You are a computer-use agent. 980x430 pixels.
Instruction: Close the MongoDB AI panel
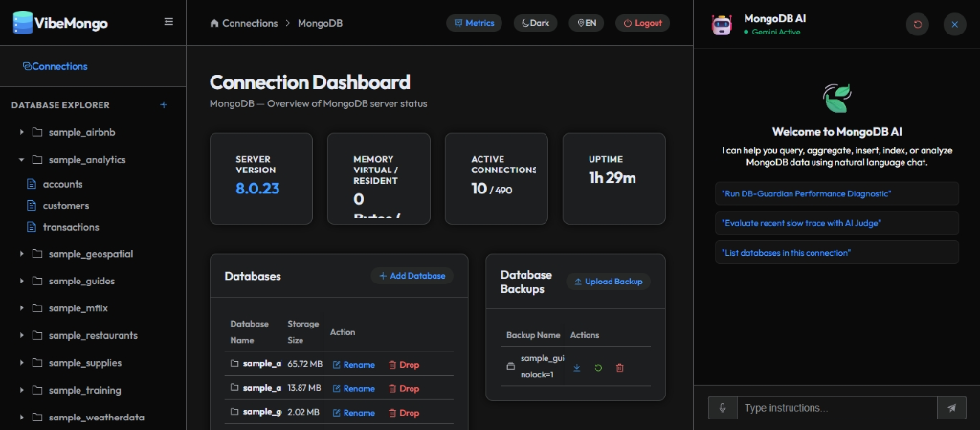tap(954, 24)
